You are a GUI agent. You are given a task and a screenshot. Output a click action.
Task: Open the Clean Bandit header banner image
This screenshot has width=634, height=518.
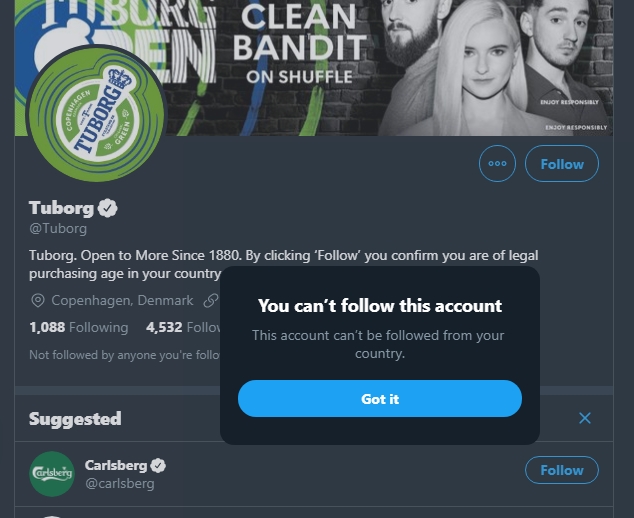click(400, 60)
